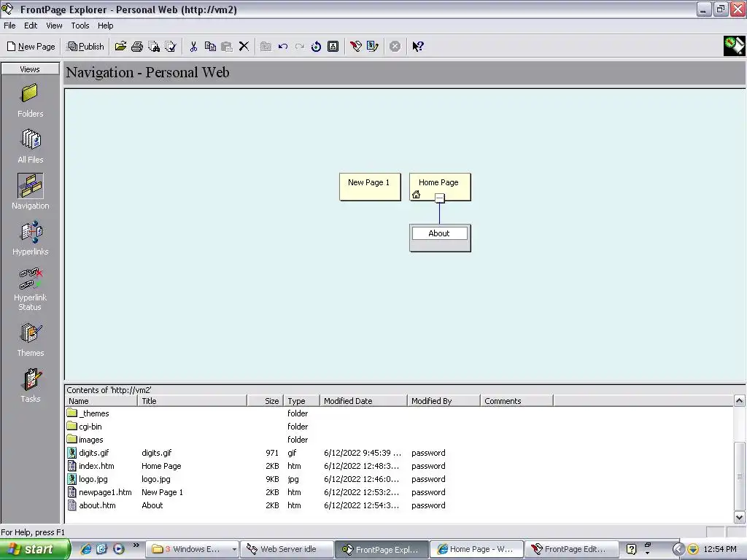Screen dimensions: 747x560
Task: Click the Paste clipboard icon
Action: pos(227,46)
